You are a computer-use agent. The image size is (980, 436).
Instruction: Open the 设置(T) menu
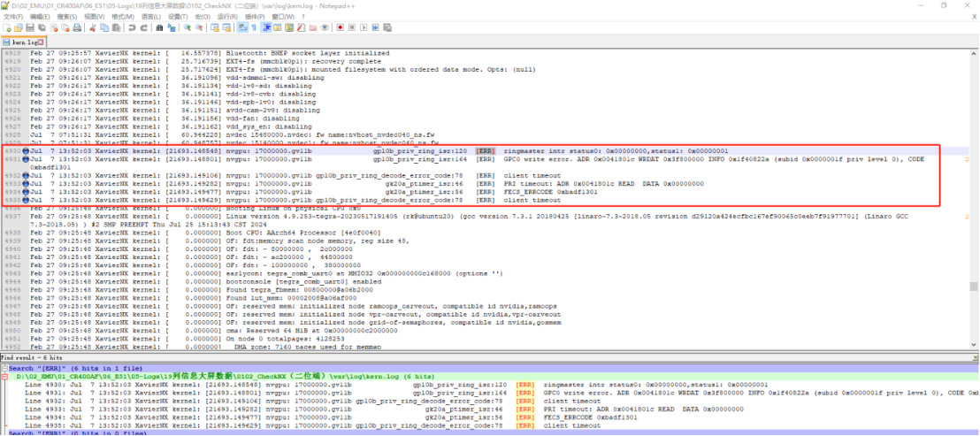(x=178, y=16)
